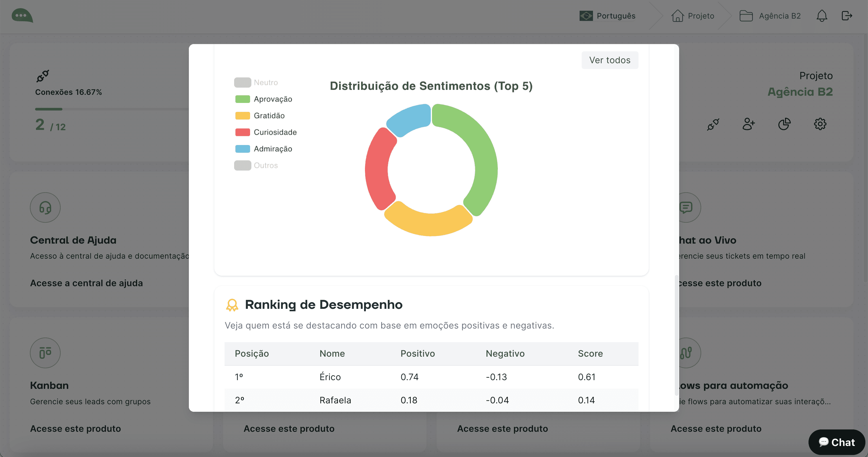Open the Agência B2 project selector
This screenshot has width=868, height=457.
pyautogui.click(x=770, y=16)
